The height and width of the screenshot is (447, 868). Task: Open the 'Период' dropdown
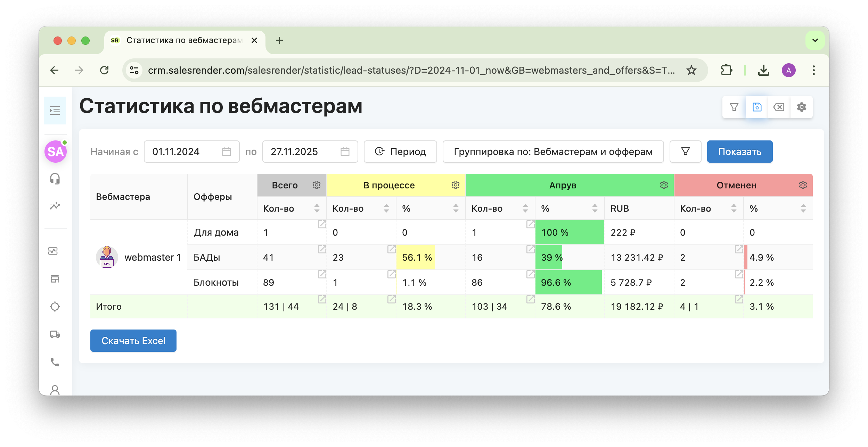click(400, 152)
